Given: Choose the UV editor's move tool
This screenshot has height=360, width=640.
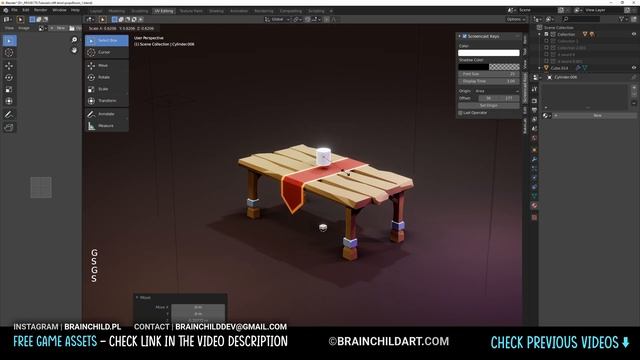Looking at the screenshot, I should [9, 66].
